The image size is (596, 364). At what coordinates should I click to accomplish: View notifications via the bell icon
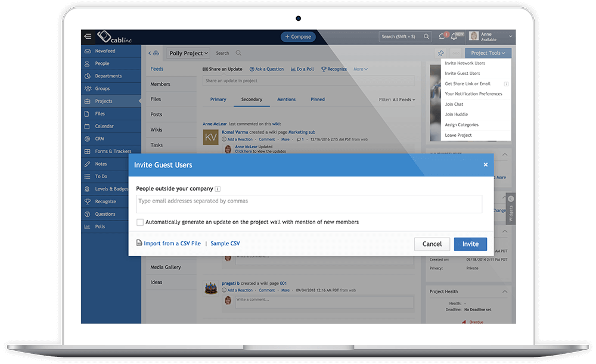[x=455, y=36]
